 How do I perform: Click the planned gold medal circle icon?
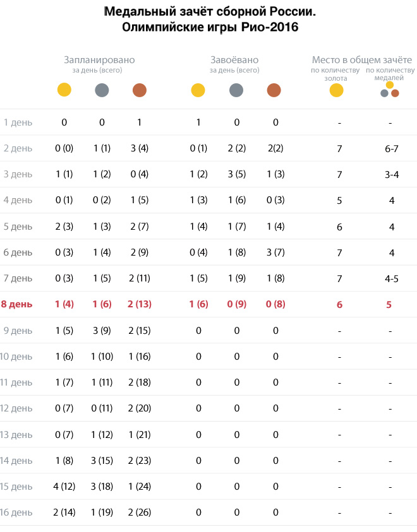pyautogui.click(x=64, y=90)
